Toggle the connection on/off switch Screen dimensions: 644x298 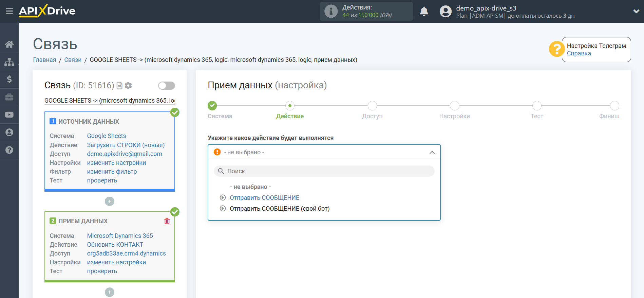167,86
